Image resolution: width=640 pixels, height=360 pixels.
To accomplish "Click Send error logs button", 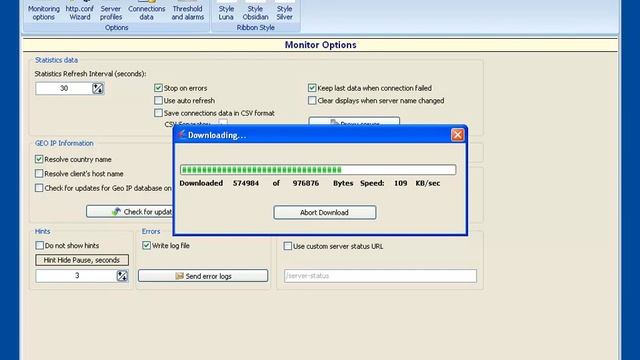I will pos(203,276).
